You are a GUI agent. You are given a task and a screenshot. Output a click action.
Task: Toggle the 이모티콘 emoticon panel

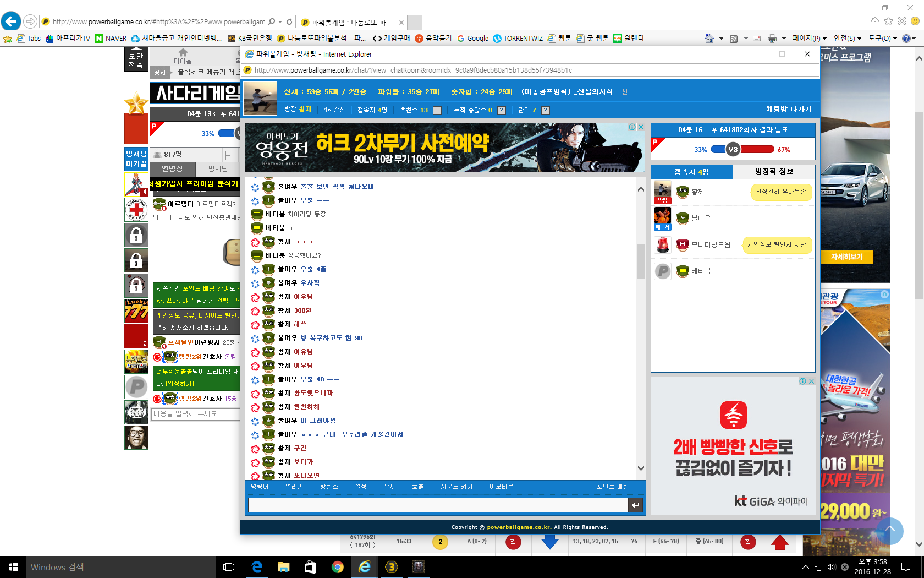coord(501,487)
